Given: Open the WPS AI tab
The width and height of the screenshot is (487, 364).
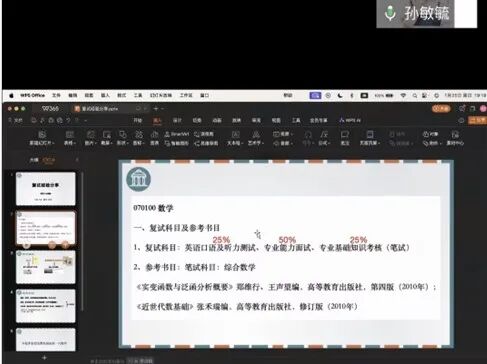Looking at the screenshot, I should 350,120.
